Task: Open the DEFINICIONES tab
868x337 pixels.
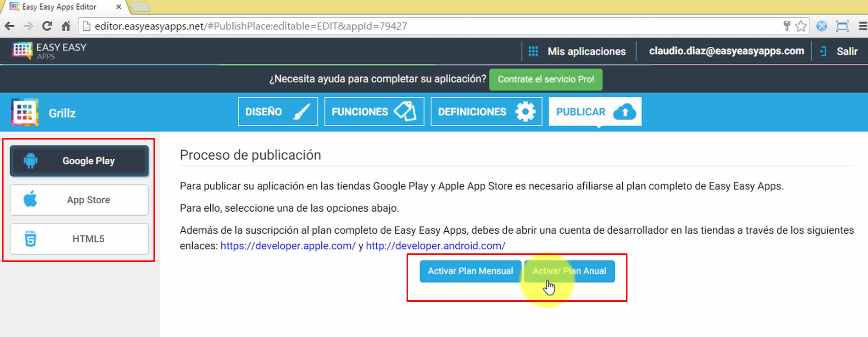Action: tap(486, 111)
